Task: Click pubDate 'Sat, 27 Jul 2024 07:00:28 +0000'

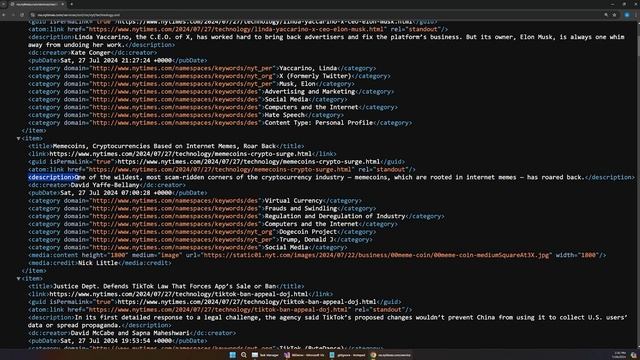Action: pyautogui.click(x=116, y=193)
